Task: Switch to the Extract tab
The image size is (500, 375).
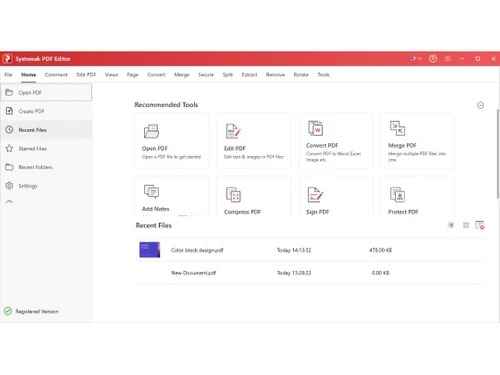Action: click(x=249, y=75)
